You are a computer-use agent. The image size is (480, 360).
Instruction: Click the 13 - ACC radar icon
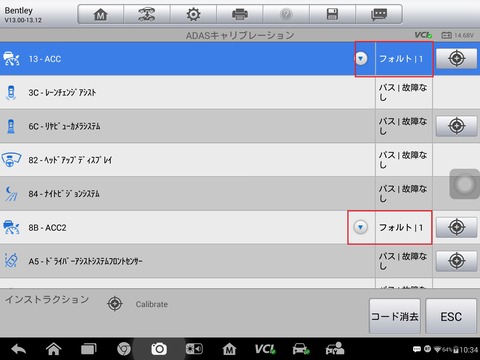(11, 59)
